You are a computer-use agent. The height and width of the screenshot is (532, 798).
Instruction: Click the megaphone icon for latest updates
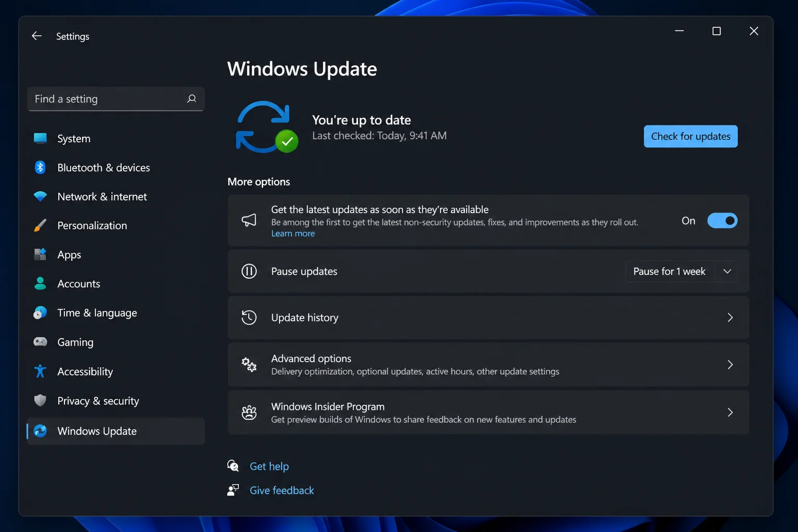point(249,220)
